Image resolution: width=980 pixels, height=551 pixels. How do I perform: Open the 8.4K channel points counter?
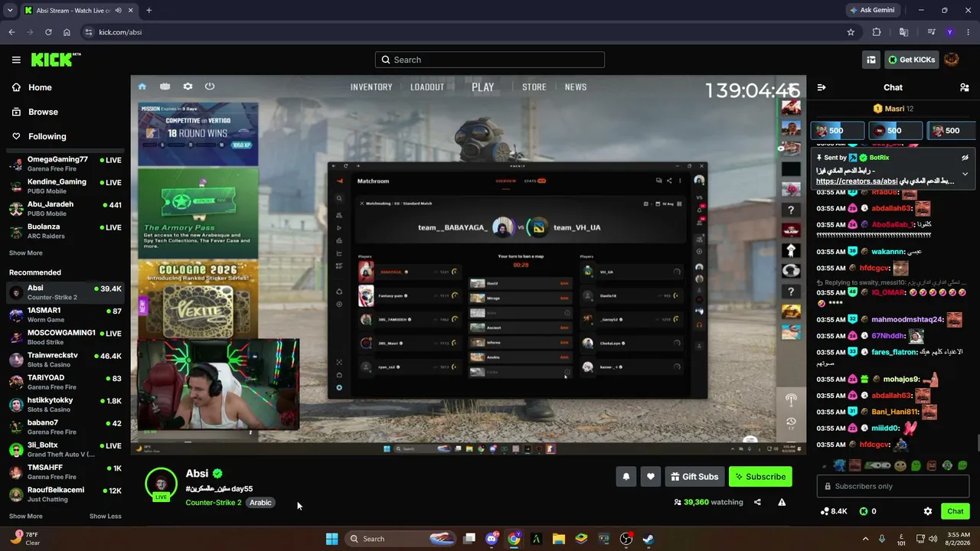click(x=834, y=511)
